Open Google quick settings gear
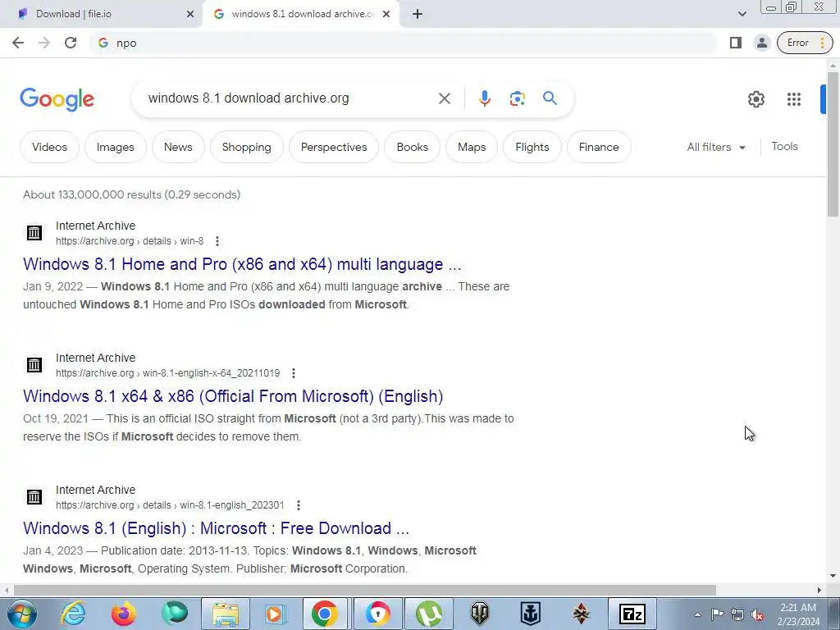 pyautogui.click(x=756, y=99)
